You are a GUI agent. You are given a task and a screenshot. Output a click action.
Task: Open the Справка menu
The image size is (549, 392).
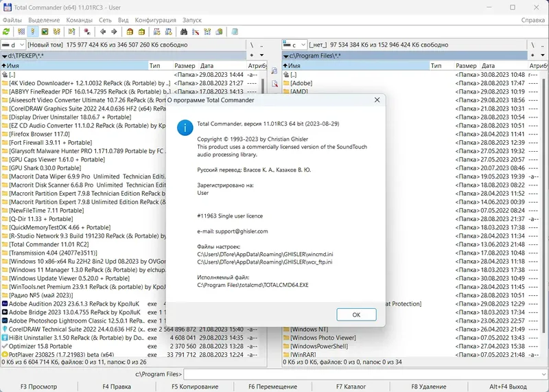pyautogui.click(x=533, y=20)
